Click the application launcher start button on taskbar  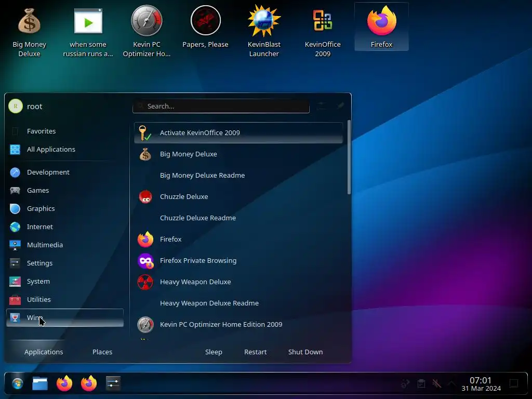tap(17, 384)
